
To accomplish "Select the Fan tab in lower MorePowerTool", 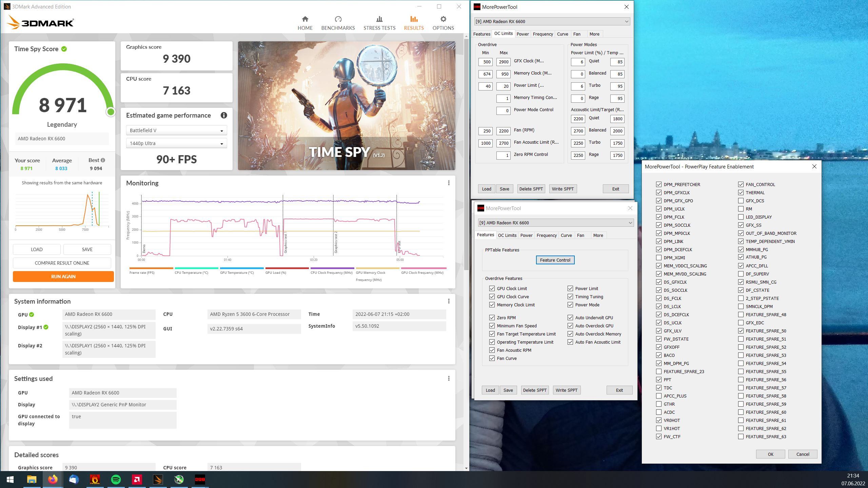I will tap(580, 235).
